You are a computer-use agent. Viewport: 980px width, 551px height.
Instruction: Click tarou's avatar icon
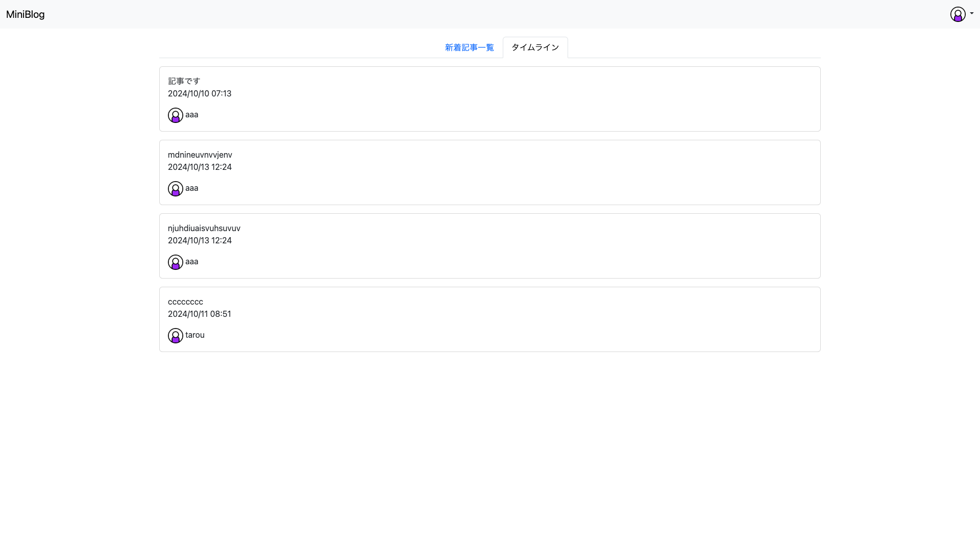click(176, 336)
